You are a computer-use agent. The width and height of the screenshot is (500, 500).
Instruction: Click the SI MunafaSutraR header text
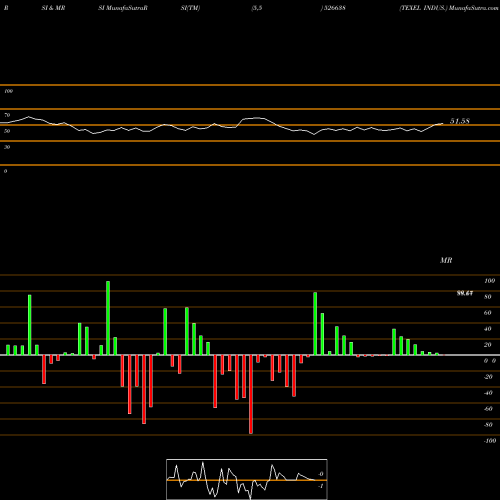[123, 8]
